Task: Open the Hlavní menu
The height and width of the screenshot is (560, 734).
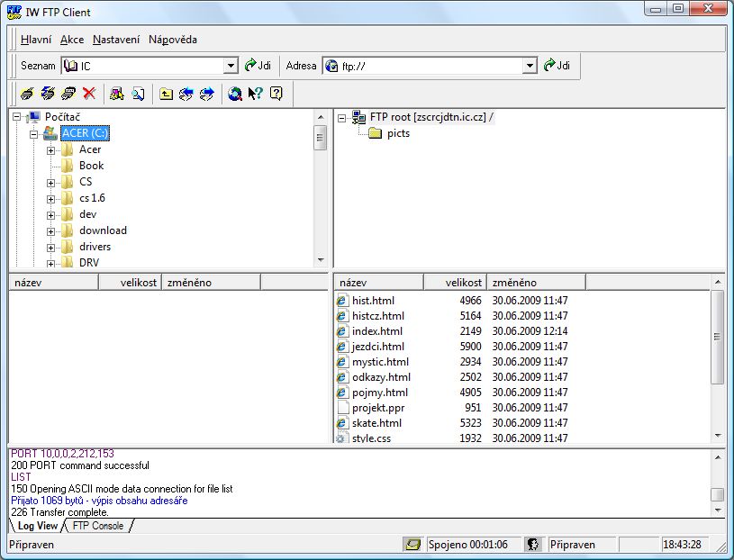Action: coord(36,40)
